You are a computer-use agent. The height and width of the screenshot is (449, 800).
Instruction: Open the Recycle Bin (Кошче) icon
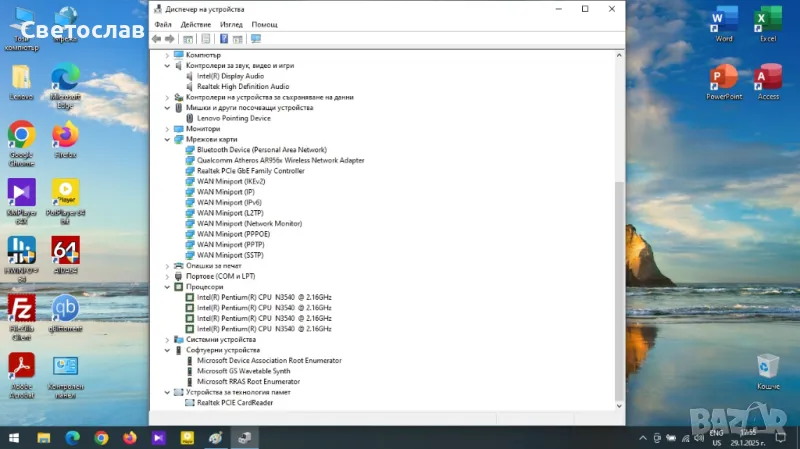point(768,366)
